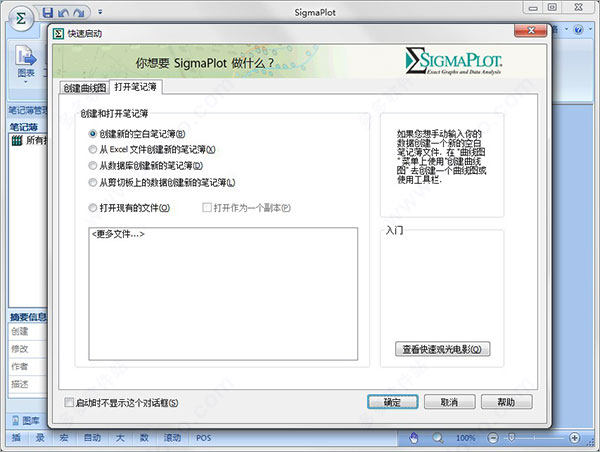Image resolution: width=600 pixels, height=452 pixels.
Task: Save using the quick access floppy icon
Action: [x=47, y=13]
